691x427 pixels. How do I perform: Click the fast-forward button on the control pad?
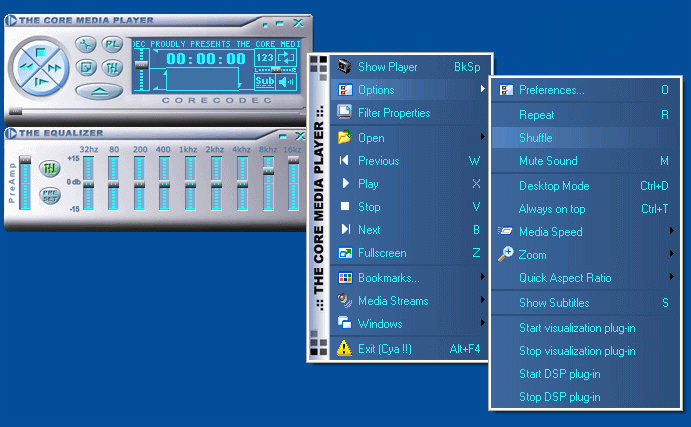(55, 68)
